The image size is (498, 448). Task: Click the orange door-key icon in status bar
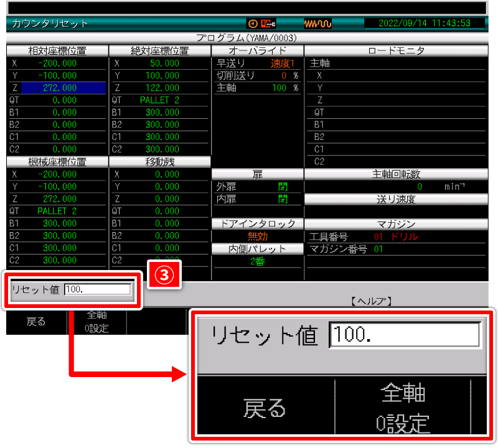[x=268, y=24]
